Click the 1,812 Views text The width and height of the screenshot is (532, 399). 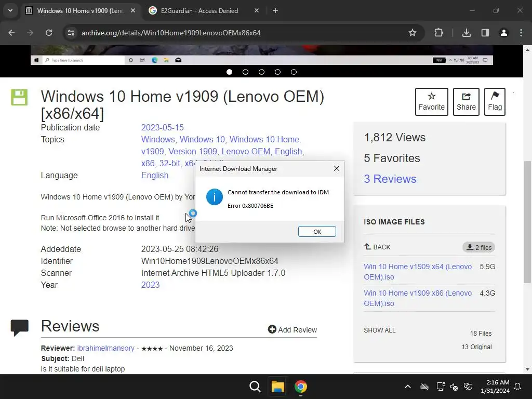pyautogui.click(x=395, y=137)
